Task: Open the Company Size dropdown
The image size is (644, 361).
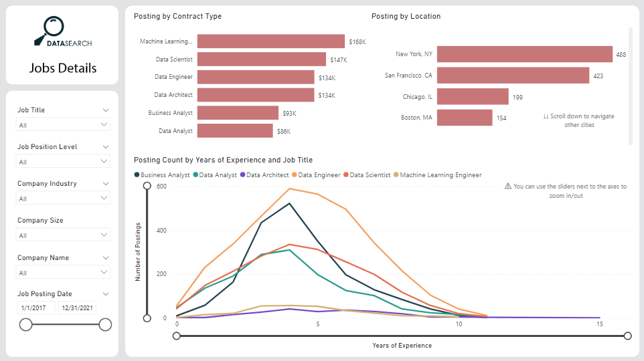Action: pyautogui.click(x=63, y=235)
